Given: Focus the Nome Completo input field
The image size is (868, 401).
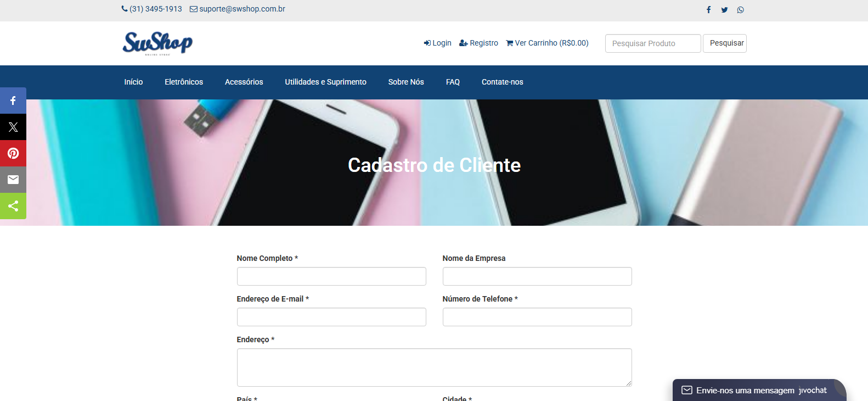Looking at the screenshot, I should pos(331,276).
